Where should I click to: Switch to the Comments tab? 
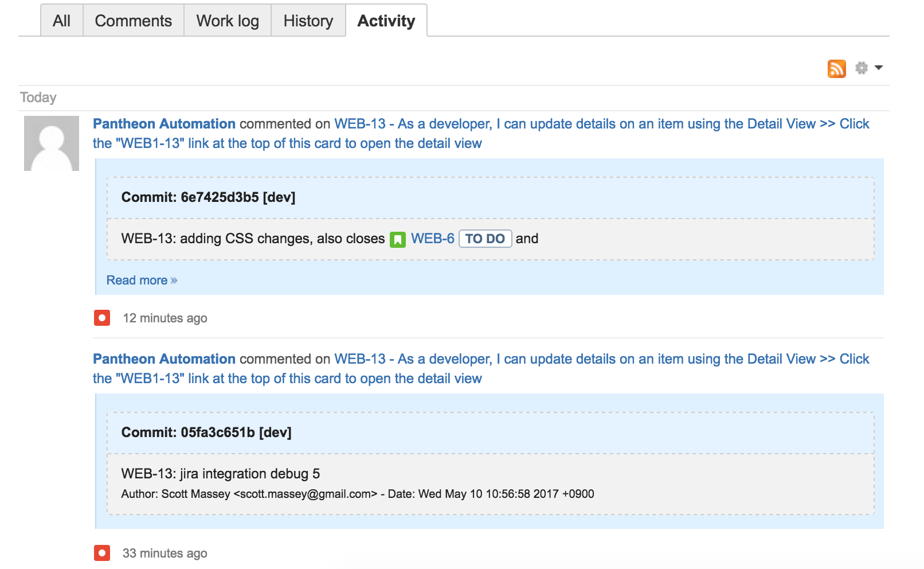pyautogui.click(x=133, y=20)
